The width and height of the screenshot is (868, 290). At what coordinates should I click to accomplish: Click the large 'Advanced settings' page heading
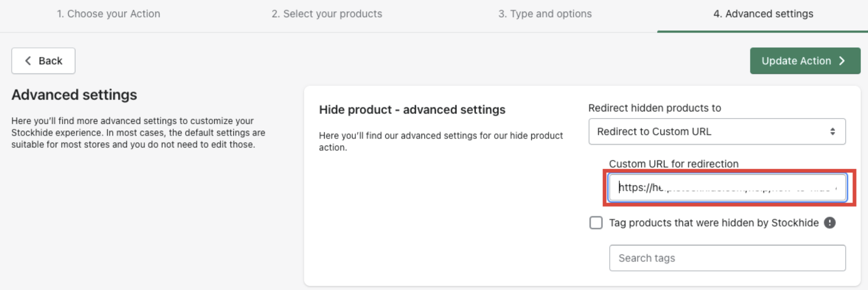[74, 95]
